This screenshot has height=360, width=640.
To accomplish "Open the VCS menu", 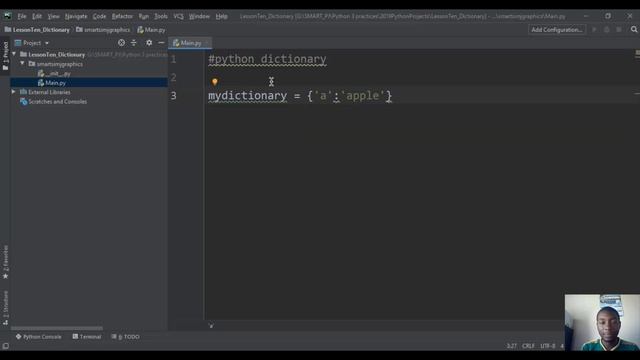I will (178, 16).
